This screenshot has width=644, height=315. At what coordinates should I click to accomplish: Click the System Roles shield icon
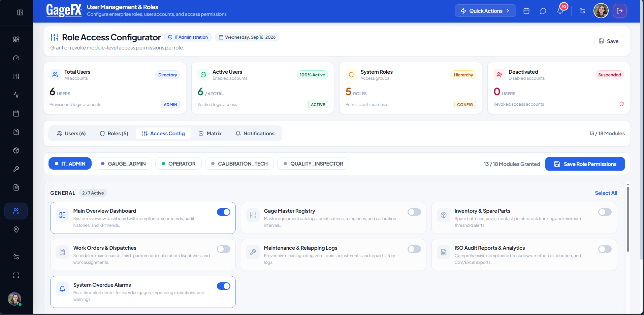351,75
